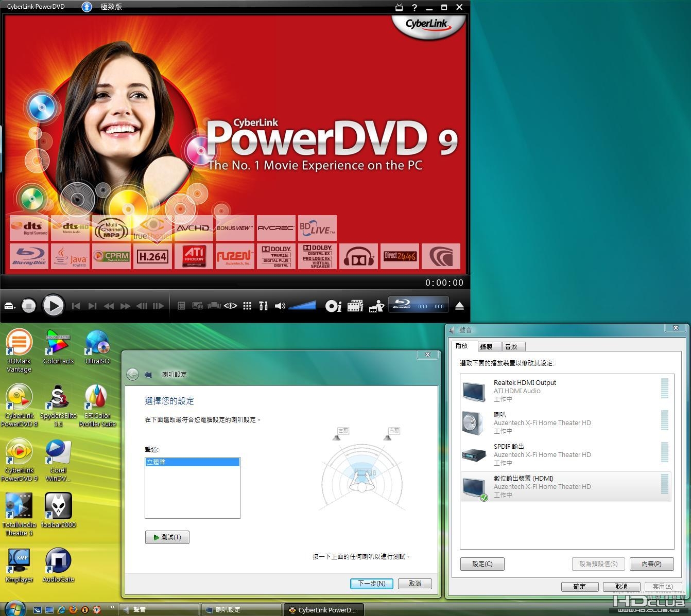
Task: Open the Spyder3Elite desktop shortcut
Action: point(58,406)
